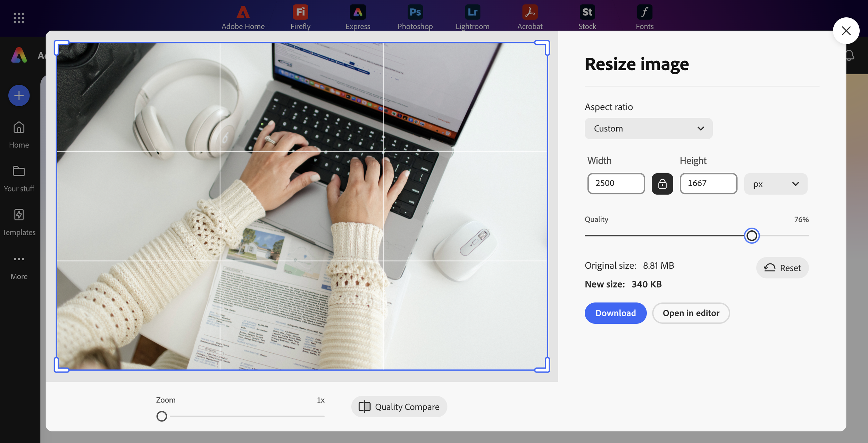This screenshot has width=868, height=443.
Task: Open the px units dropdown
Action: [776, 184]
